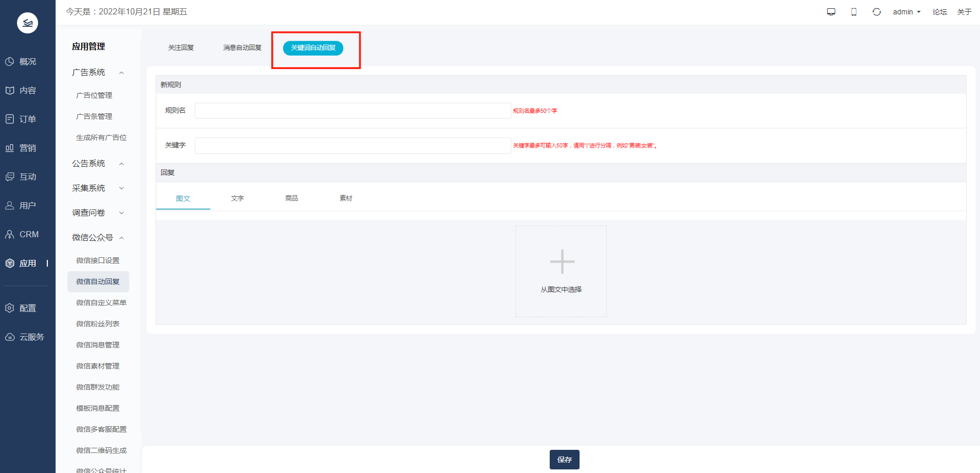Open the 配置 settings section
980x473 pixels.
tap(27, 308)
